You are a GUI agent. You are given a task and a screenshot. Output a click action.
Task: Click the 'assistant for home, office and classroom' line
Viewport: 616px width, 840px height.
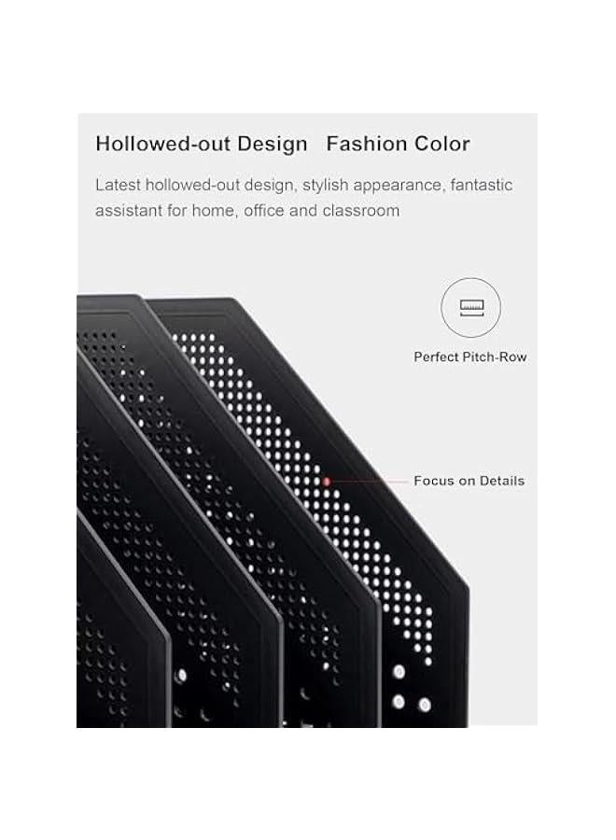click(247, 211)
